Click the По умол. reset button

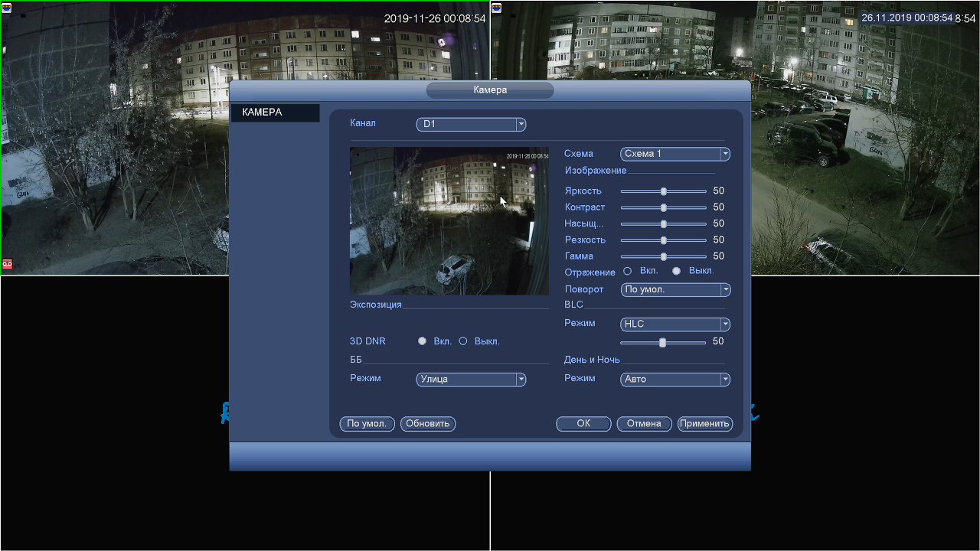coord(367,424)
